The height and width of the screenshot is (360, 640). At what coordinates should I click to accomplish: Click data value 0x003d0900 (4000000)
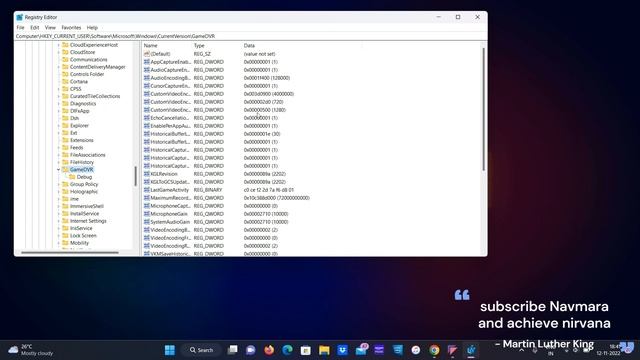coord(269,94)
